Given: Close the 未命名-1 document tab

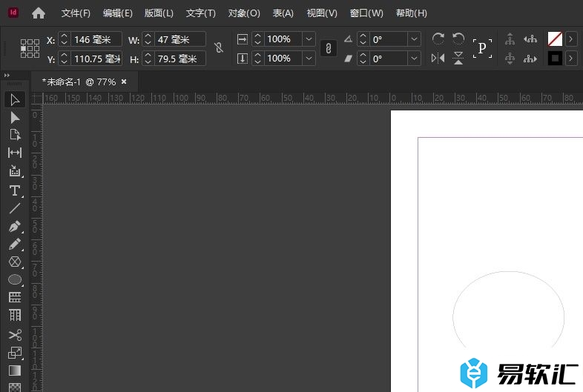Looking at the screenshot, I should click(124, 82).
